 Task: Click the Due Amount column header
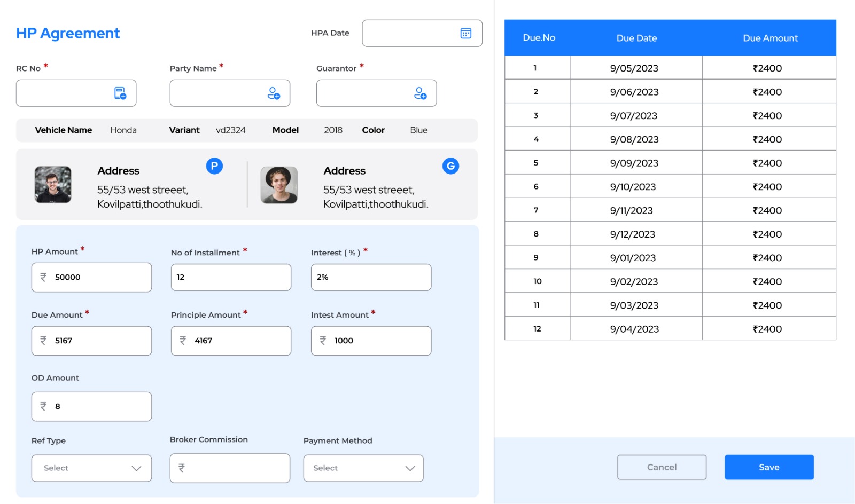770,38
